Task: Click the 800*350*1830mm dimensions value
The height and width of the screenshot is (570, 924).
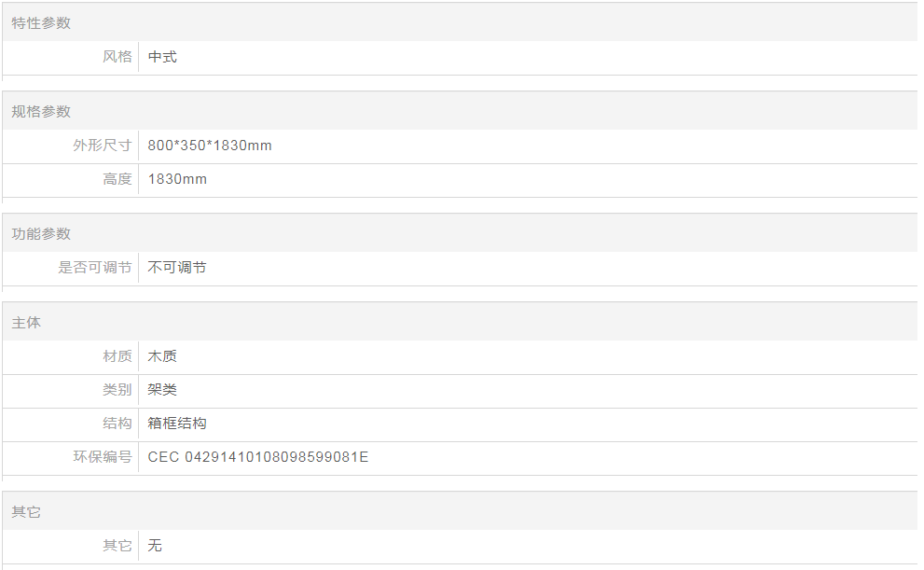Action: coord(210,146)
